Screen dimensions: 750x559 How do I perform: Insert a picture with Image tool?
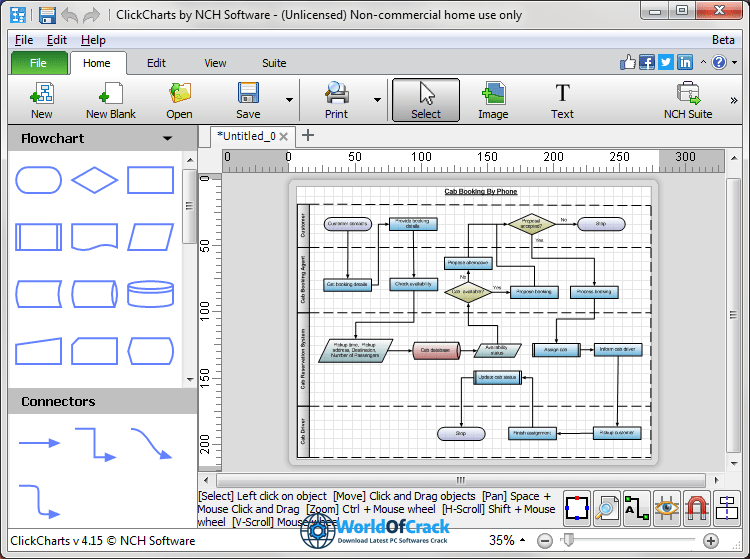click(493, 100)
